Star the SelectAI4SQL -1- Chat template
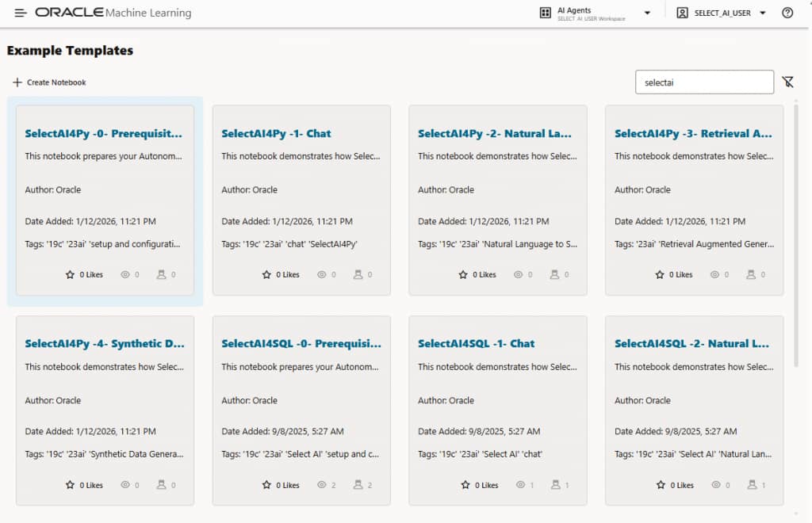The width and height of the screenshot is (812, 523). coord(464,485)
